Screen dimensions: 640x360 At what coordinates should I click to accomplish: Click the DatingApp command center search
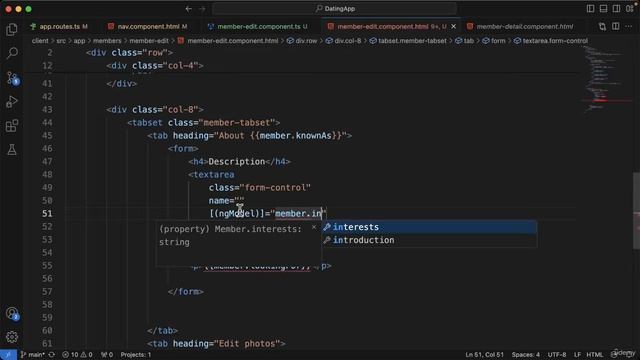point(335,9)
